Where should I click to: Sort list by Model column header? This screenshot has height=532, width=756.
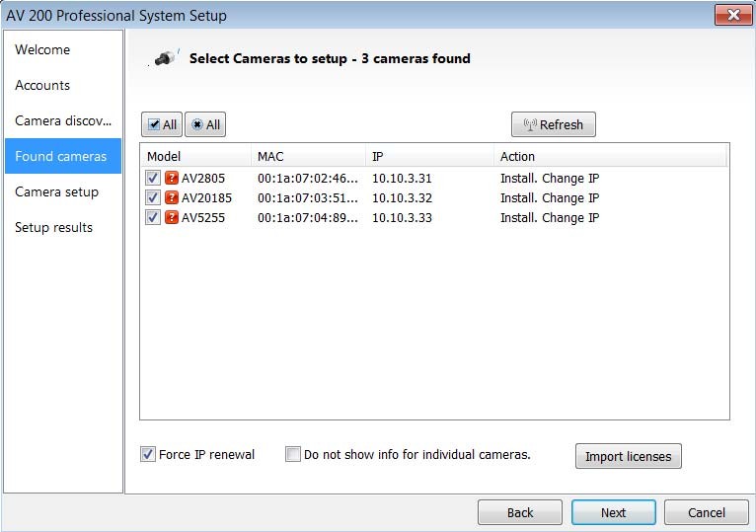pyautogui.click(x=195, y=156)
